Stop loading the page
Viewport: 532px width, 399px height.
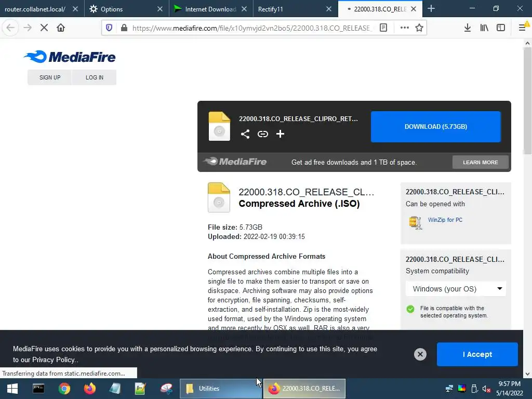(44, 28)
